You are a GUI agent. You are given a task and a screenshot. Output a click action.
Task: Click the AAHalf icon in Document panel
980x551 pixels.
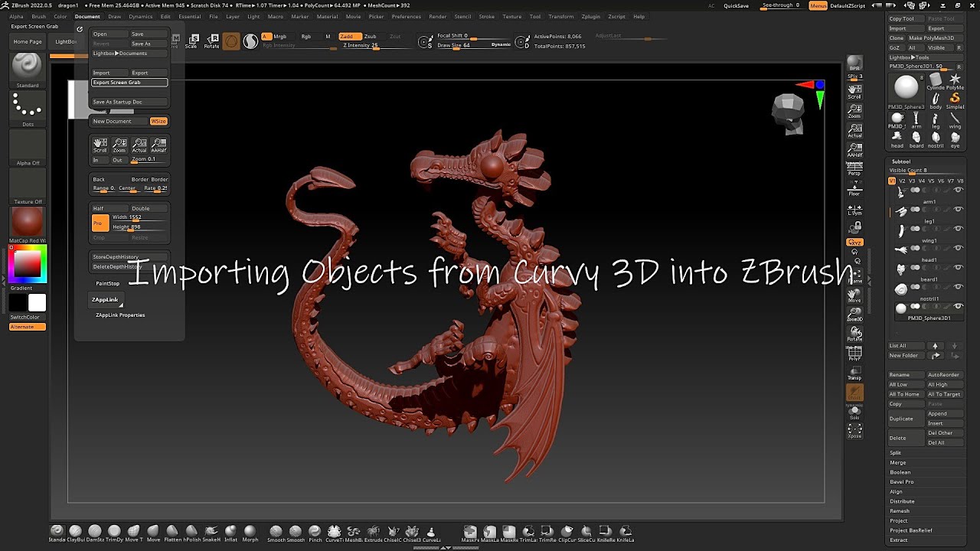pos(158,145)
